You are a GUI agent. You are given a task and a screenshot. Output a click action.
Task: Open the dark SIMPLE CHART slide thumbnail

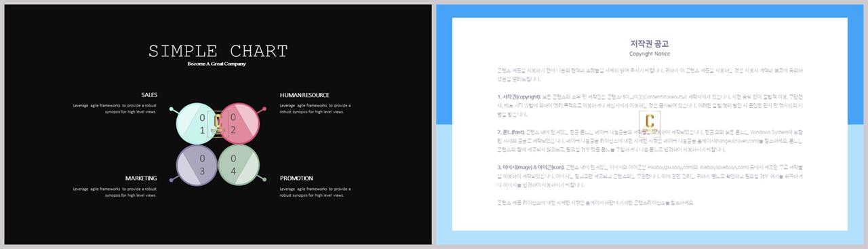pyautogui.click(x=217, y=124)
